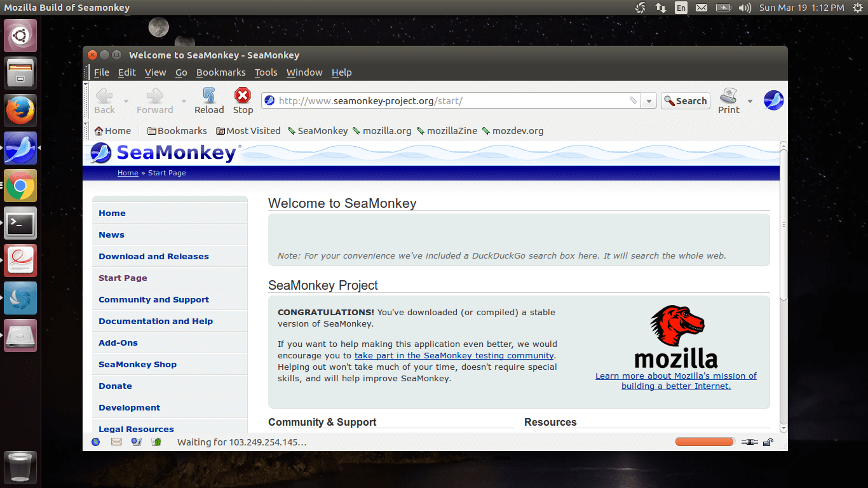Viewport: 868px width, 488px height.
Task: Click the Search button
Action: click(685, 101)
